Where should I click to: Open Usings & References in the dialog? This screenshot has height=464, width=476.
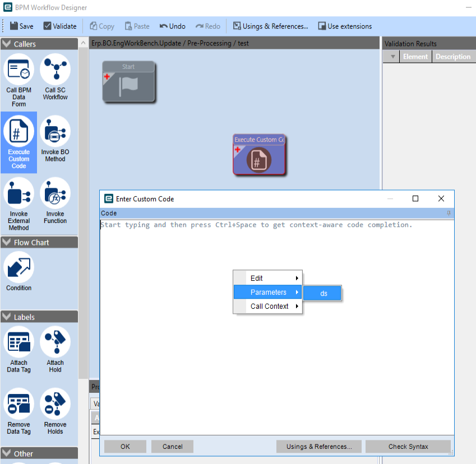pyautogui.click(x=319, y=447)
